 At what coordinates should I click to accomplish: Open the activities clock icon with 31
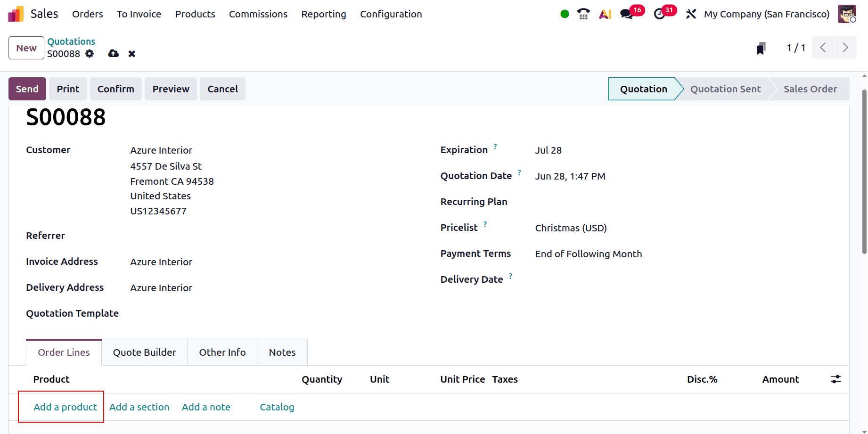(x=660, y=14)
